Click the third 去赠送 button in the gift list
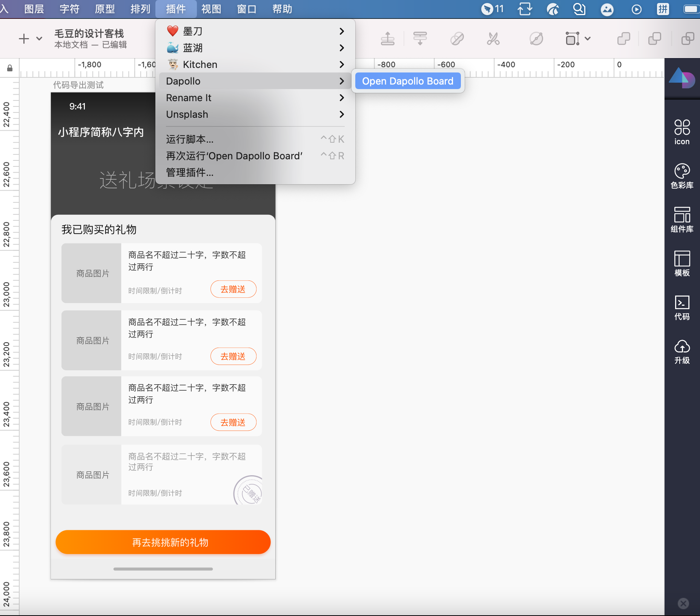700x616 pixels. point(233,422)
